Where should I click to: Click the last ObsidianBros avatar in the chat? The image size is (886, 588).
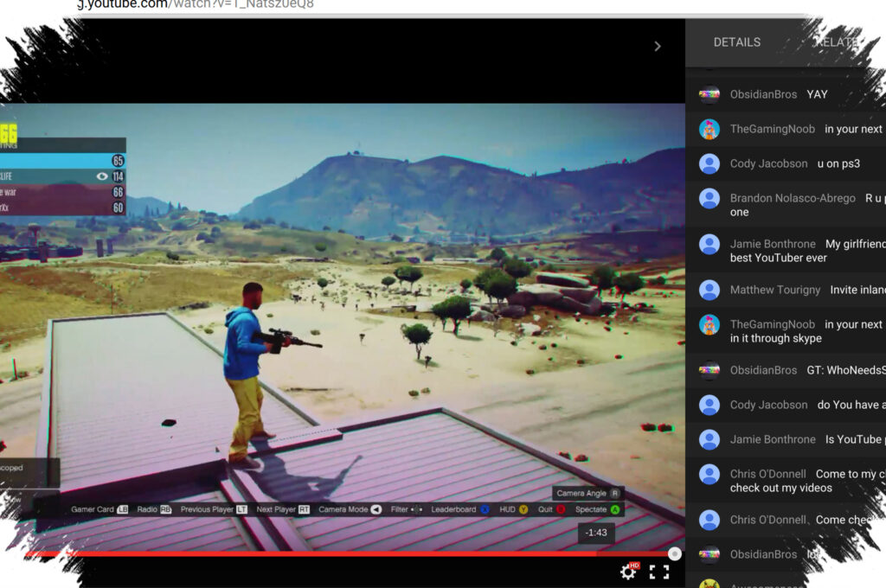click(x=709, y=554)
